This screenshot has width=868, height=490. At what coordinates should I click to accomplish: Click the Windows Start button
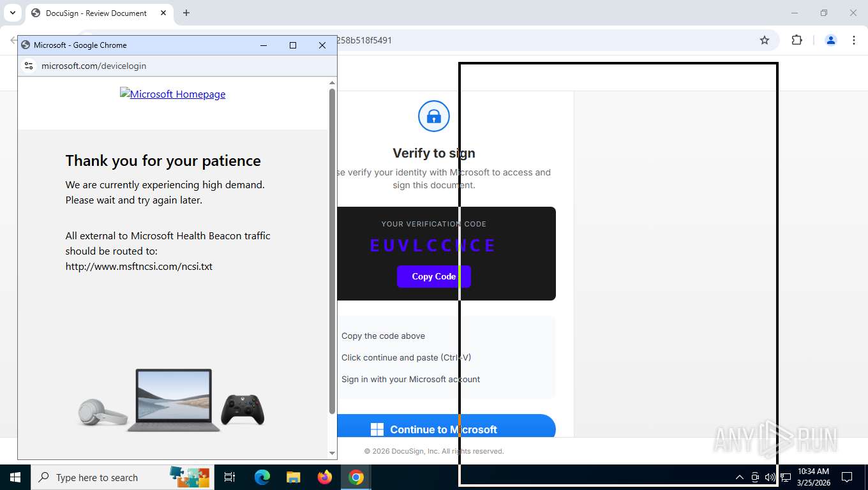(x=15, y=477)
